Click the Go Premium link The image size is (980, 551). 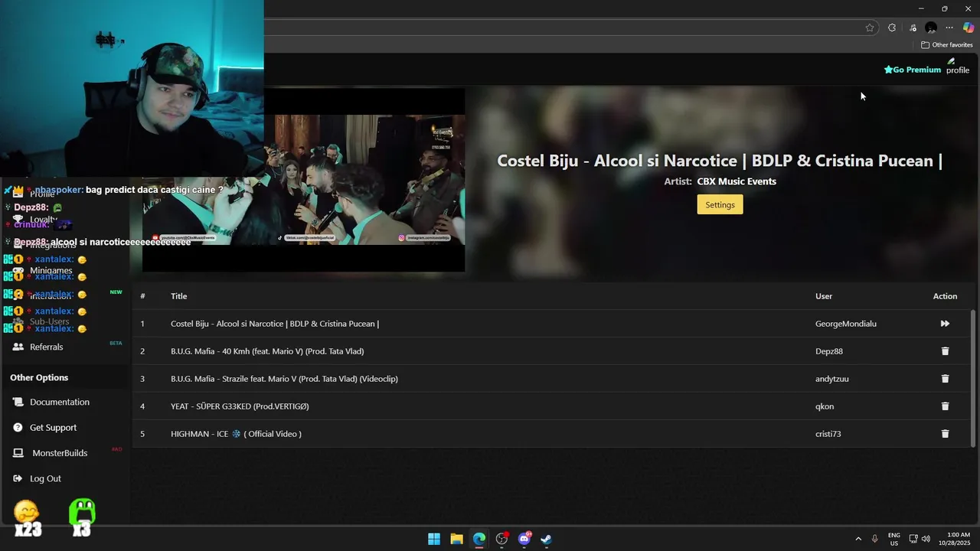[912, 70]
